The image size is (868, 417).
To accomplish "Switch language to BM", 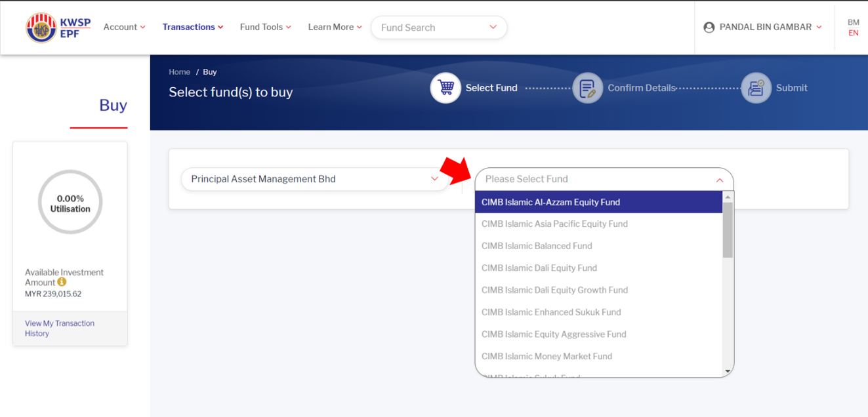I will click(x=853, y=22).
